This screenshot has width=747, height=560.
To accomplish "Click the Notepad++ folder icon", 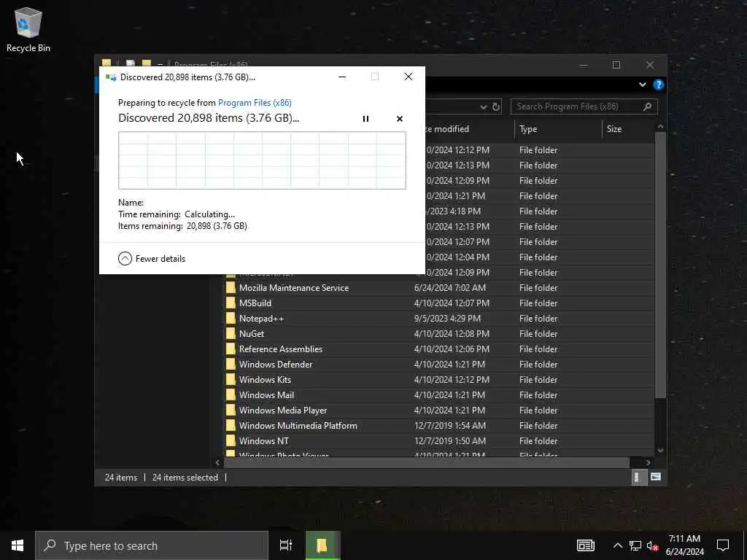I will click(231, 318).
